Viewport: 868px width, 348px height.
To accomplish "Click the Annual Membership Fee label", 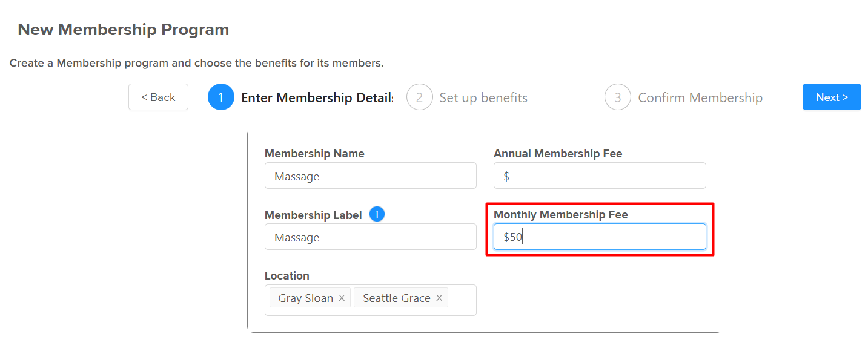I will click(558, 154).
